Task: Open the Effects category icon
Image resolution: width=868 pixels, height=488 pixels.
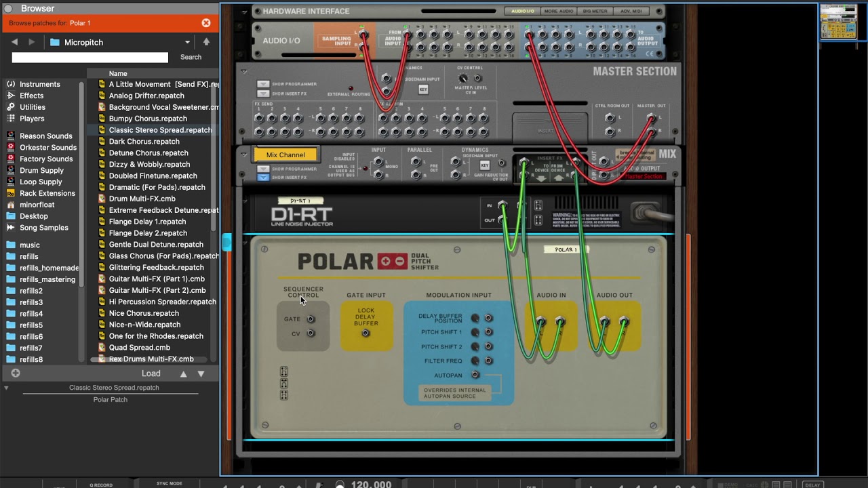Action: pyautogui.click(x=11, y=96)
